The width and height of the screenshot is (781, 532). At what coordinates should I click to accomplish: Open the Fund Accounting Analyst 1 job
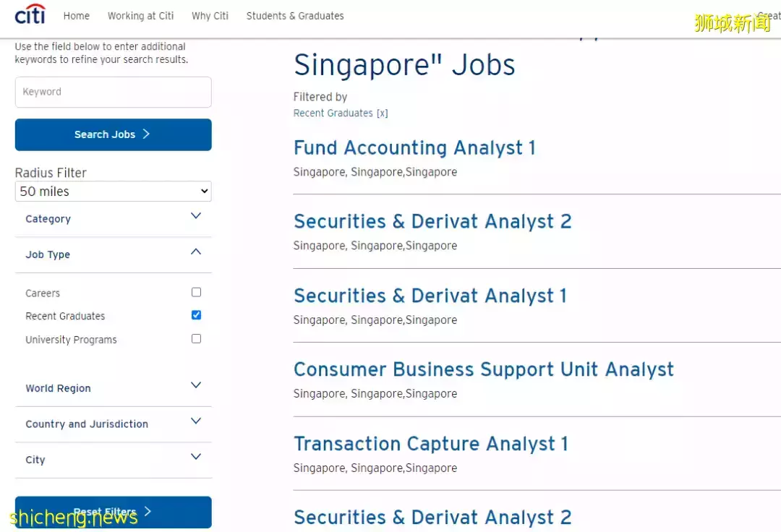pos(414,148)
